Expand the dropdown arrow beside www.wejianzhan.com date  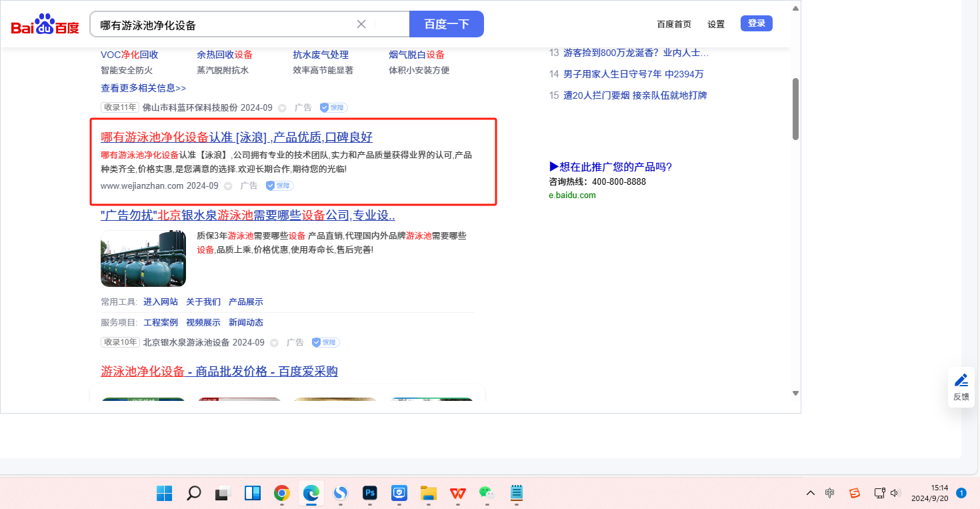click(228, 187)
